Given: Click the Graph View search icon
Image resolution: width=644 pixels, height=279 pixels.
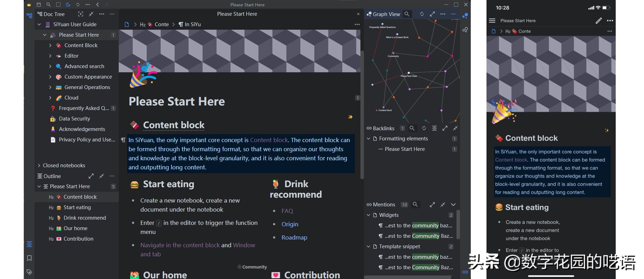Looking at the screenshot, I should pos(407,14).
